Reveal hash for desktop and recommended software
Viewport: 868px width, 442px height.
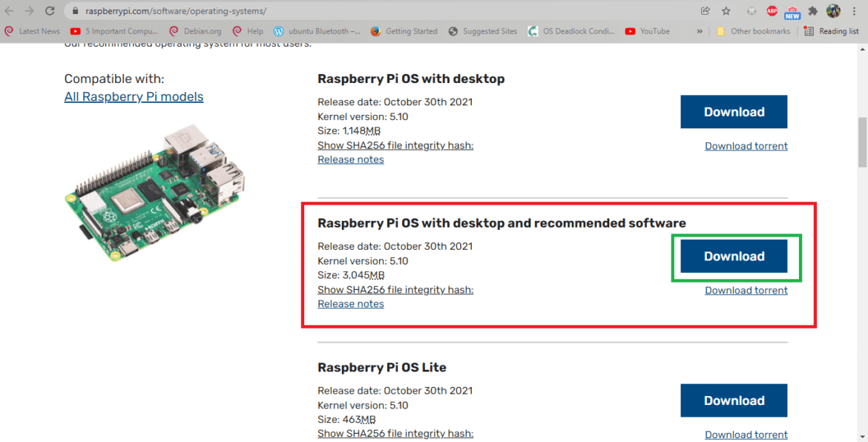pos(395,289)
